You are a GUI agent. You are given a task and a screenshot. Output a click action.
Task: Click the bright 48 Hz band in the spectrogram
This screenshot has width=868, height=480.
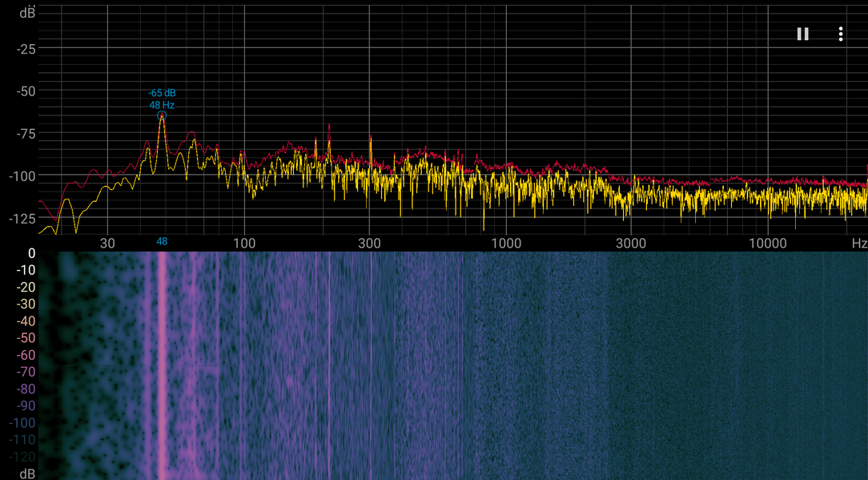point(162,366)
